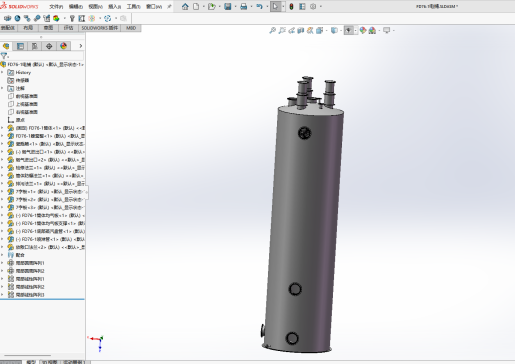Expand the 配合 mates node
The width and height of the screenshot is (515, 364).
tap(2, 255)
